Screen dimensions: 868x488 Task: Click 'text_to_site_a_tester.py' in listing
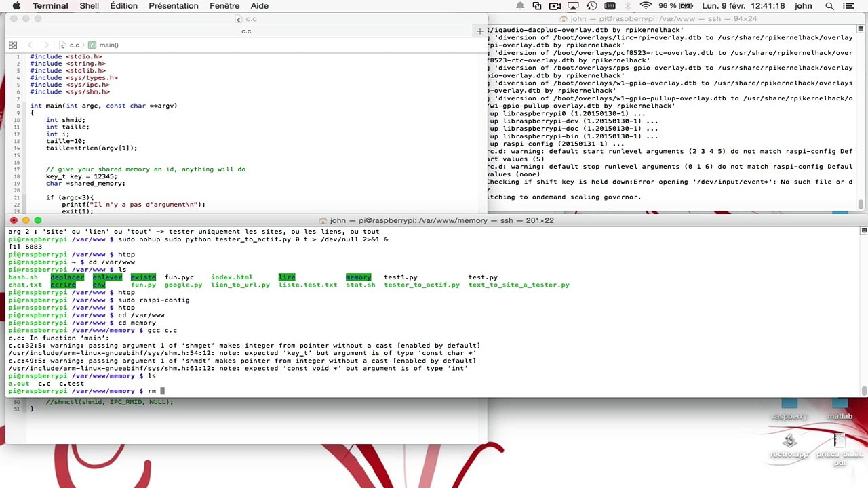[519, 285]
